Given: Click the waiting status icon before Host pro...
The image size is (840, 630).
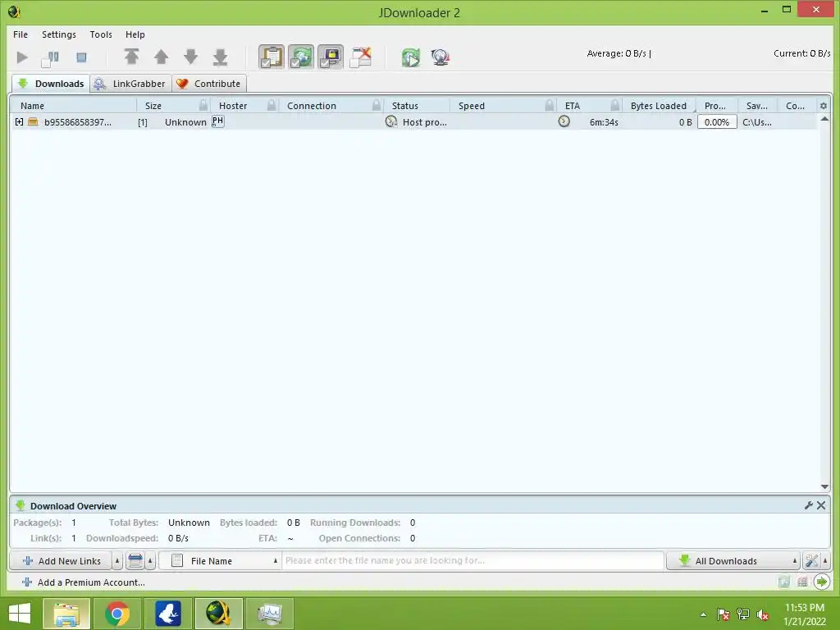Looking at the screenshot, I should click(391, 121).
